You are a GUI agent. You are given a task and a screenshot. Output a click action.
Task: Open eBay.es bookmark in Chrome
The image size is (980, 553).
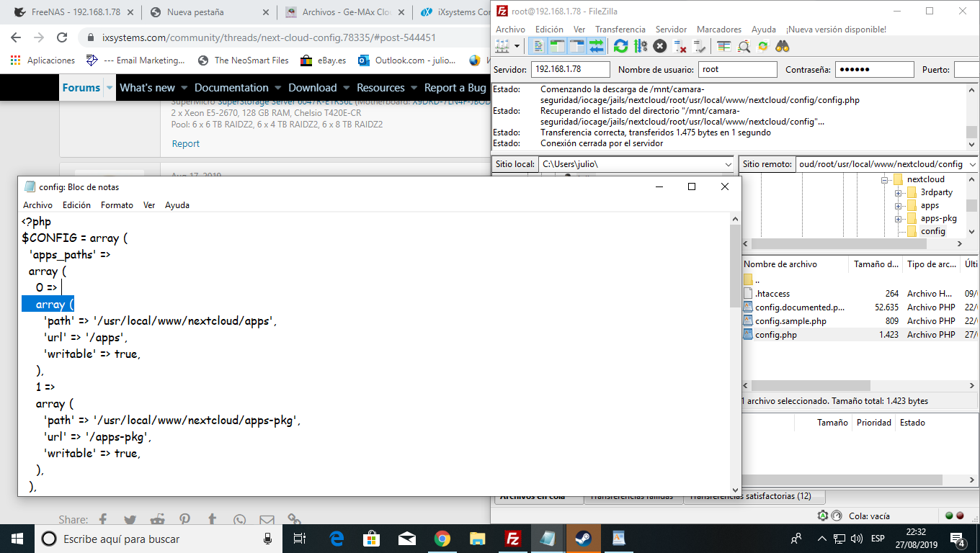(x=324, y=60)
